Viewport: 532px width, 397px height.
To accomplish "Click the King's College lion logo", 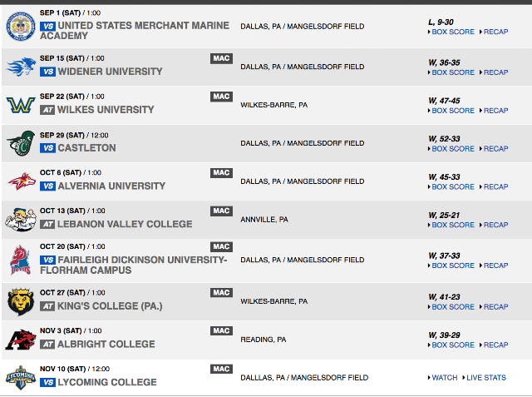I will tap(21, 301).
